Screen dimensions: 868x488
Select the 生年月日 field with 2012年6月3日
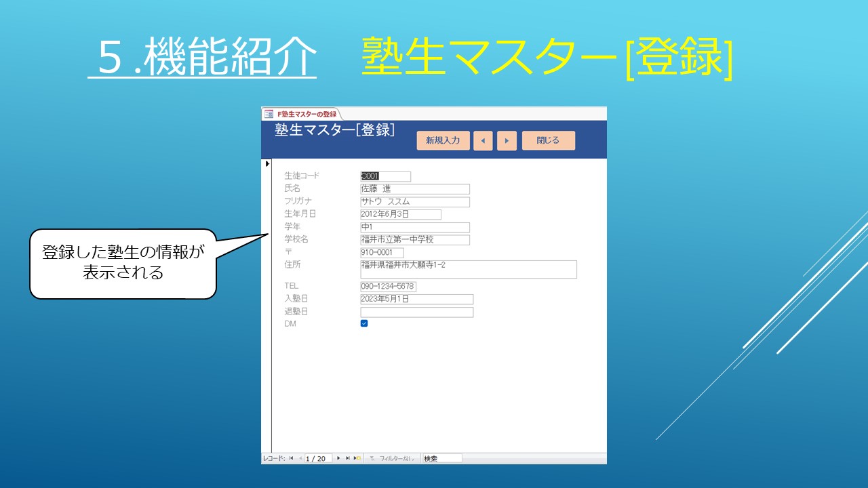tap(401, 214)
